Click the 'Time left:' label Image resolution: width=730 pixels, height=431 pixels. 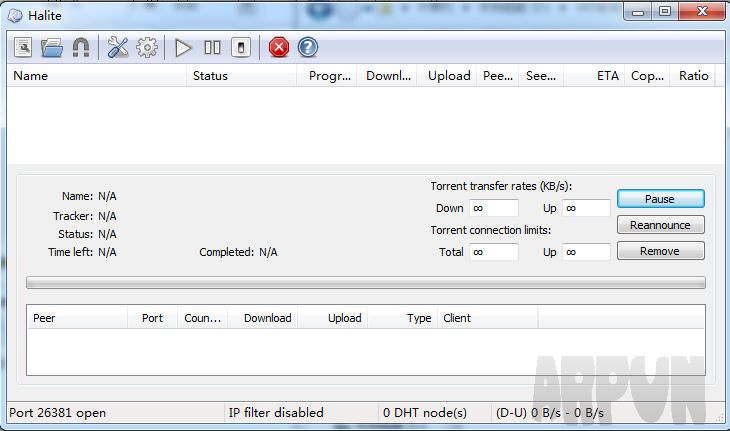click(x=70, y=252)
